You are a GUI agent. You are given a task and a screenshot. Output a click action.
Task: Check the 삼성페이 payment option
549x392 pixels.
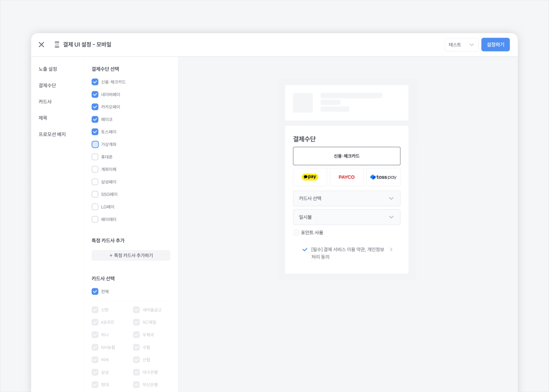click(95, 182)
